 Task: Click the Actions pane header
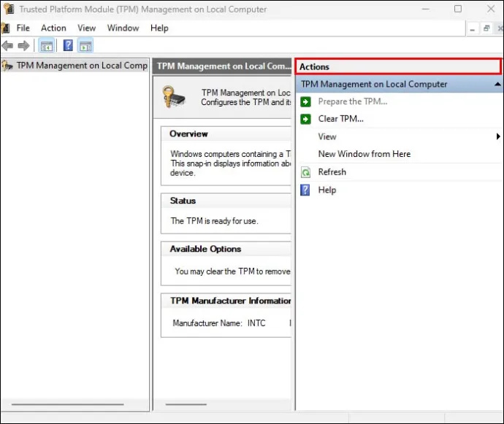pyautogui.click(x=398, y=67)
